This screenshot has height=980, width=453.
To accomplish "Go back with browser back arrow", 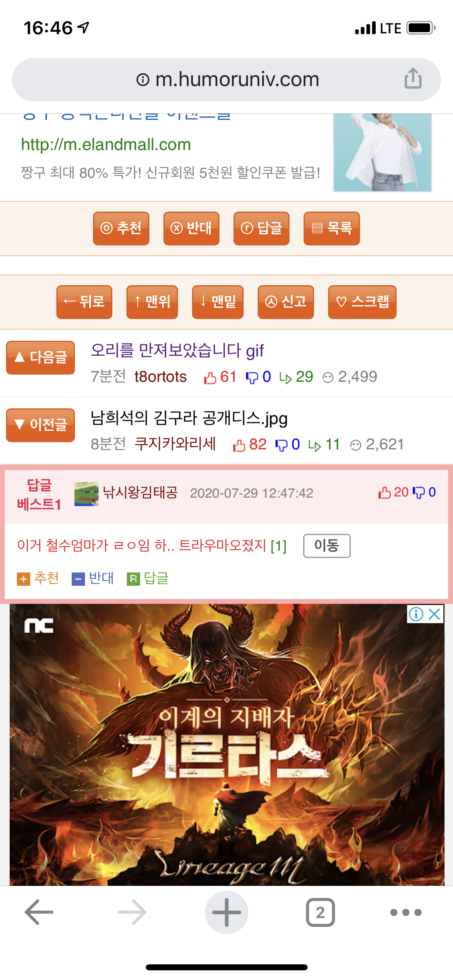I will 39,912.
